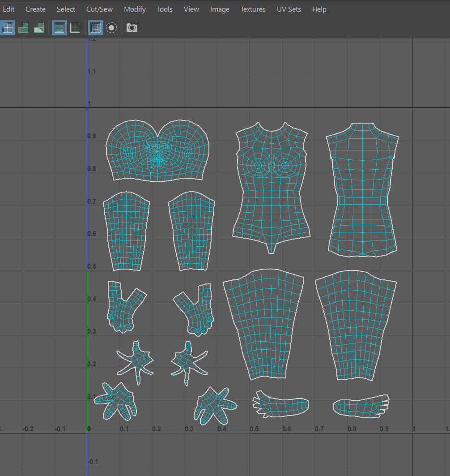Screen dimensions: 450x476
Task: Open the Cut/Sew menu
Action: pos(99,9)
